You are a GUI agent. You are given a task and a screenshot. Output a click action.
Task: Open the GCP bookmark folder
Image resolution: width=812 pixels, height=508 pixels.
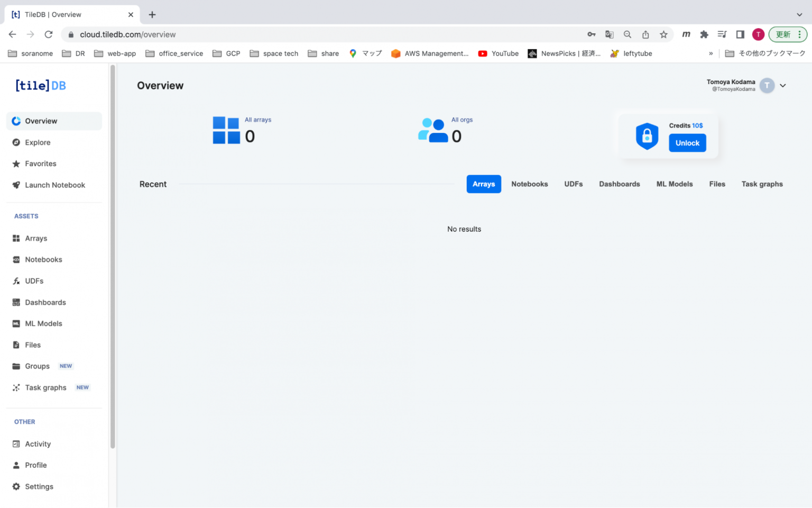pyautogui.click(x=226, y=53)
